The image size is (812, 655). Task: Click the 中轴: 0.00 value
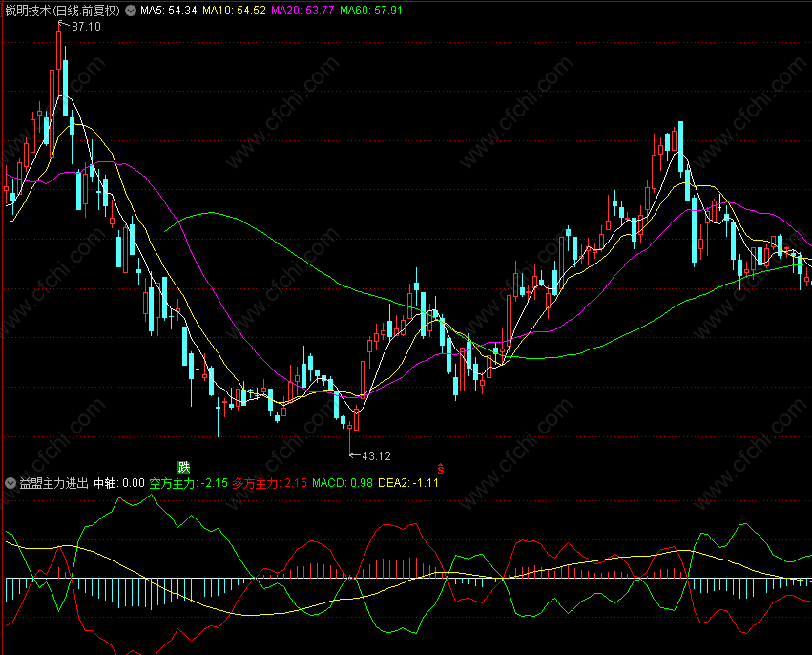119,483
